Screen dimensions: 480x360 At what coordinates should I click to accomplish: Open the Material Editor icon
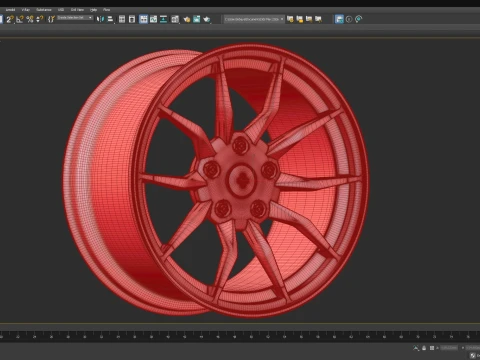tap(175, 19)
